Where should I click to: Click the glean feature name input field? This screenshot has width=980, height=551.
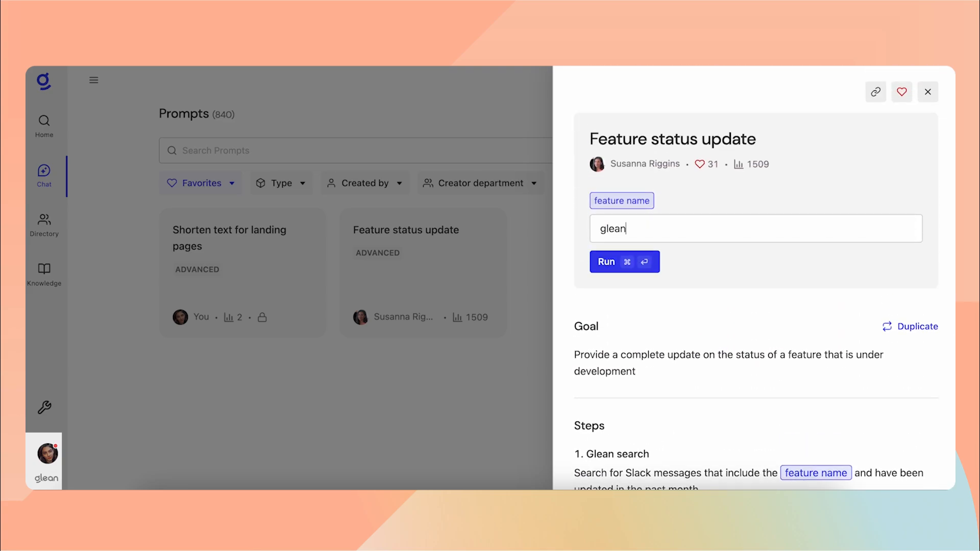click(x=755, y=228)
